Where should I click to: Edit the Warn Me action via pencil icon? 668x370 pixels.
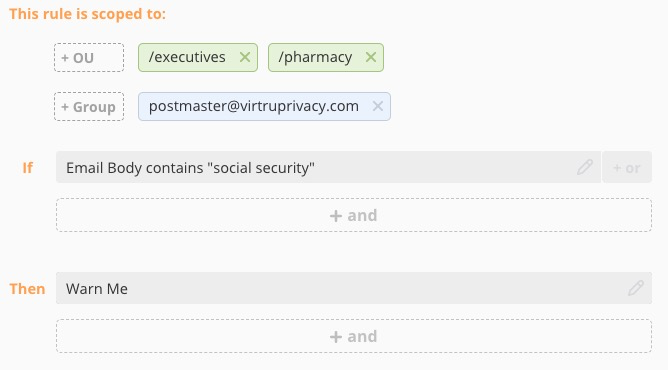pyautogui.click(x=636, y=288)
